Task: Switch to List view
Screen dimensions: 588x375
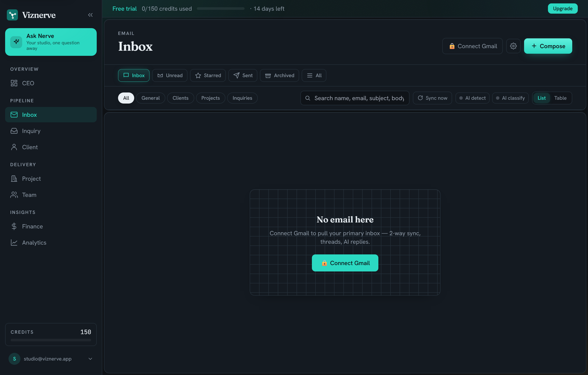Action: 542,98
